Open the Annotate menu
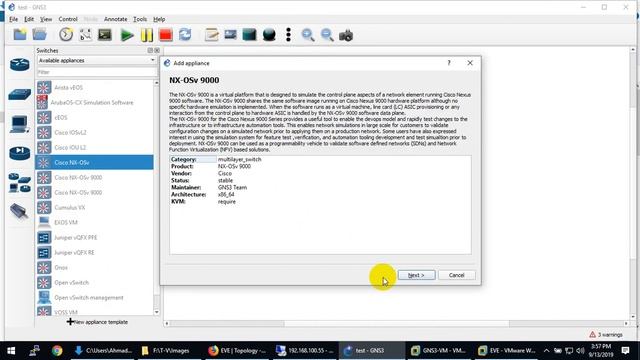Image resolution: width=640 pixels, height=360 pixels. tap(116, 19)
